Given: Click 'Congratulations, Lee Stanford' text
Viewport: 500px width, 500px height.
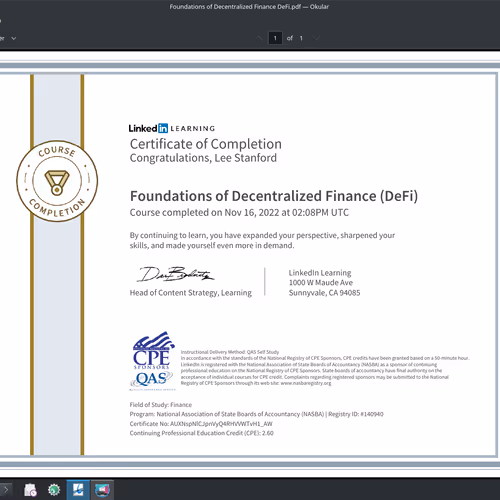Looking at the screenshot, I should tap(203, 158).
